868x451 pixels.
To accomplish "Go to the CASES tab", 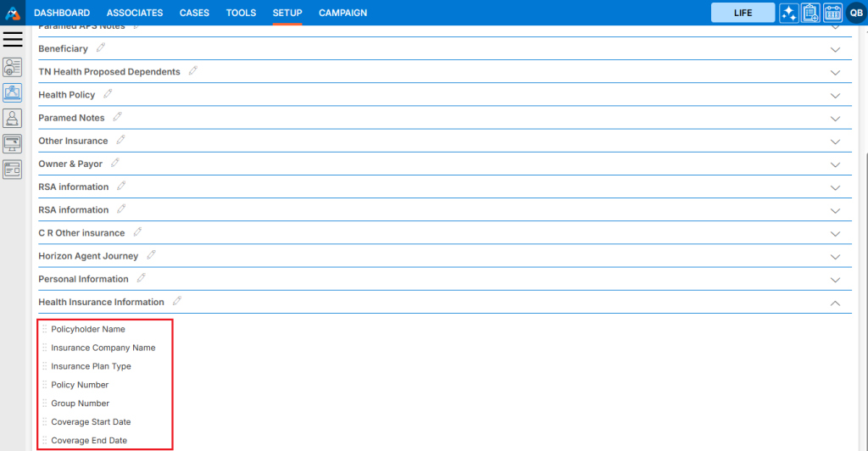I will pos(194,13).
